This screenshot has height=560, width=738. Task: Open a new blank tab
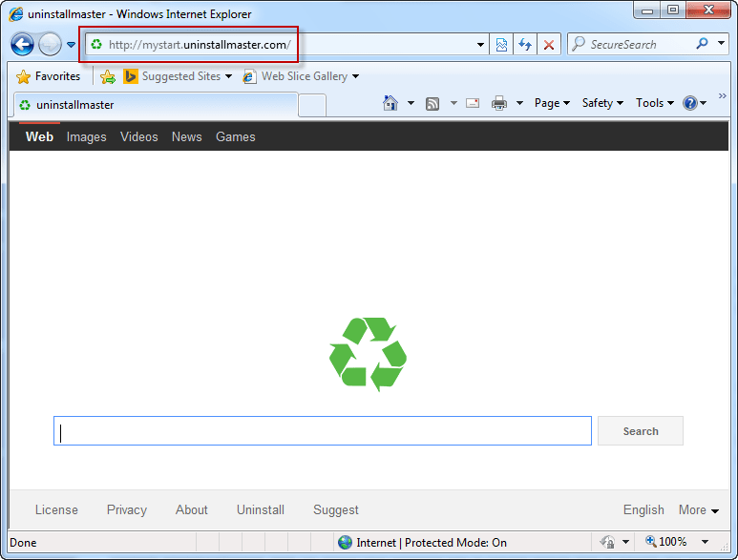[x=312, y=105]
